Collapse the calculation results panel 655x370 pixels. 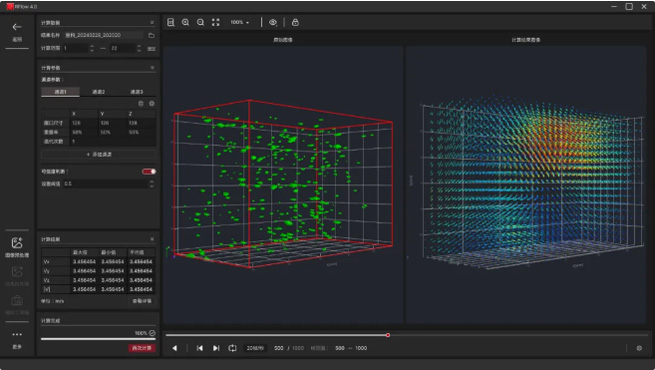click(152, 239)
